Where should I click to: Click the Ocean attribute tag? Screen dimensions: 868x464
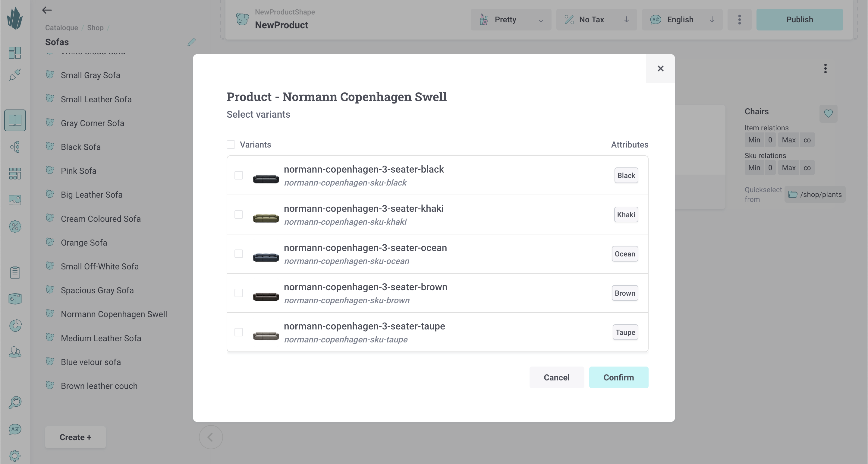(625, 254)
